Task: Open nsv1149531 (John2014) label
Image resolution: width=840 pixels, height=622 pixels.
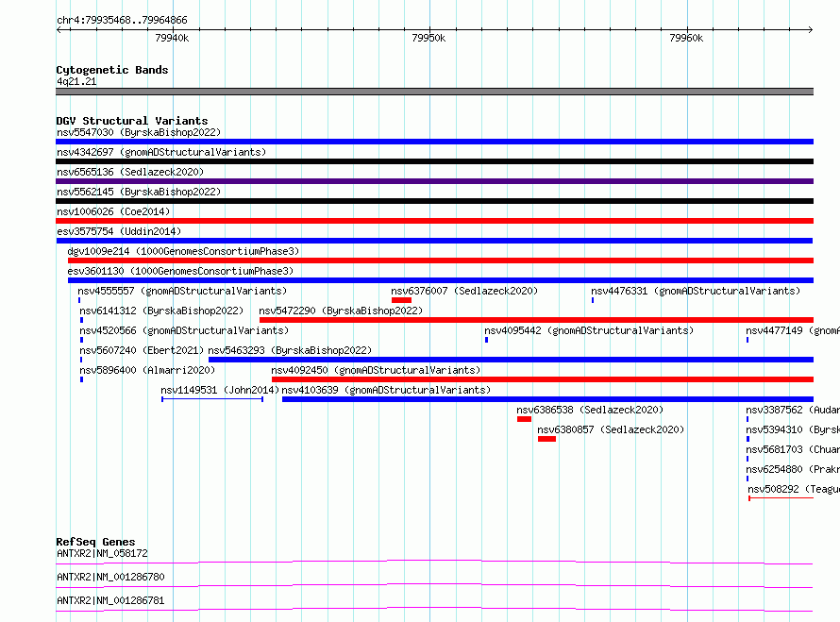Action: tap(220, 390)
